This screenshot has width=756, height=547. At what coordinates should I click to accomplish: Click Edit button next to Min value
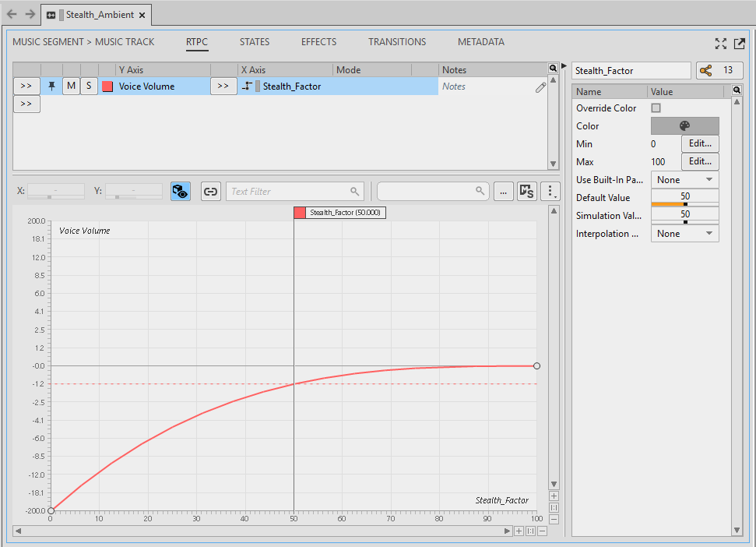[x=700, y=144]
